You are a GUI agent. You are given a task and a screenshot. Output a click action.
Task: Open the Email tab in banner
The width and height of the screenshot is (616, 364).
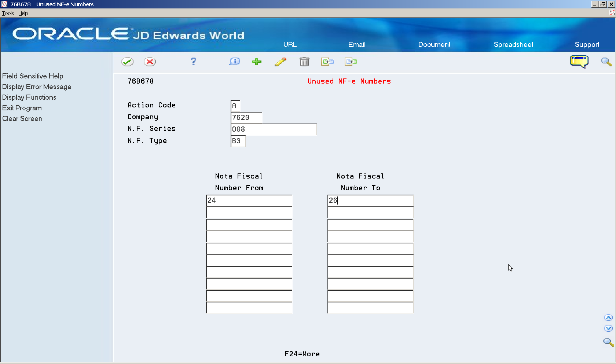[x=357, y=44]
